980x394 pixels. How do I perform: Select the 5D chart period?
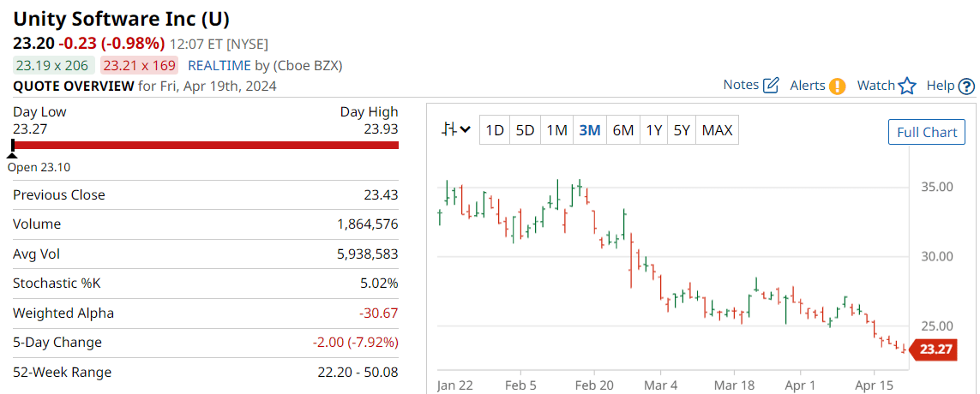(x=525, y=130)
